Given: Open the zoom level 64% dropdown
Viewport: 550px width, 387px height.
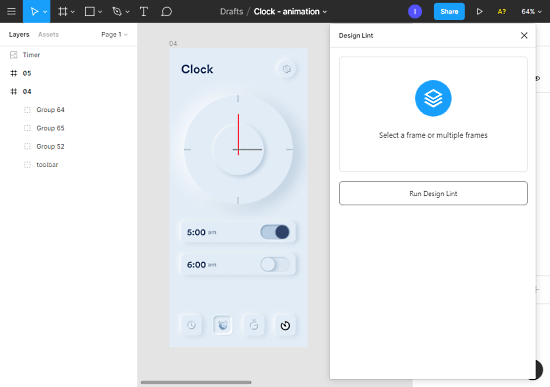Looking at the screenshot, I should (531, 12).
